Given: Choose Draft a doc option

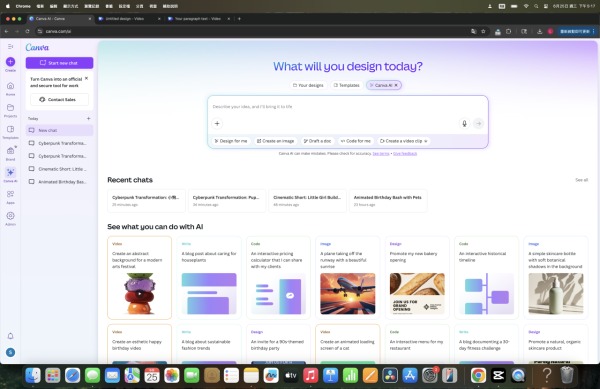Looking at the screenshot, I should tap(318, 141).
